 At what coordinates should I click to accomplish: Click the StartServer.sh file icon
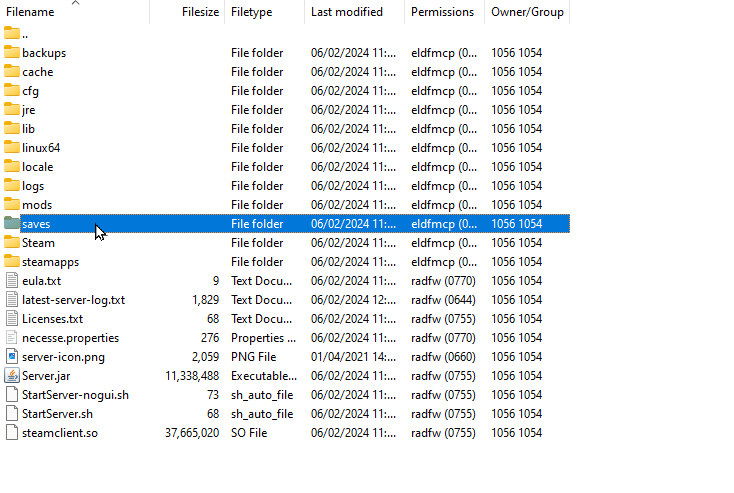point(12,413)
